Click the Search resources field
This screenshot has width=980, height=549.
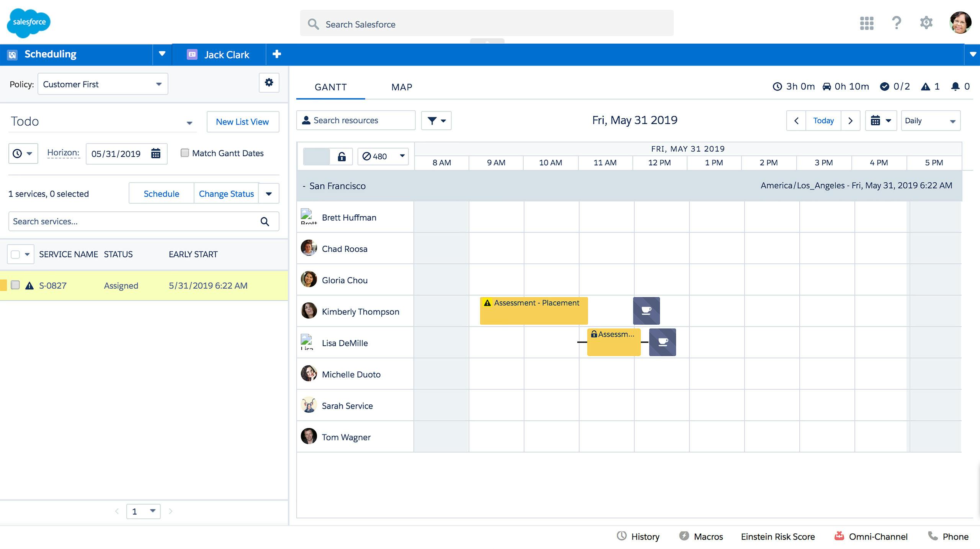click(x=356, y=121)
